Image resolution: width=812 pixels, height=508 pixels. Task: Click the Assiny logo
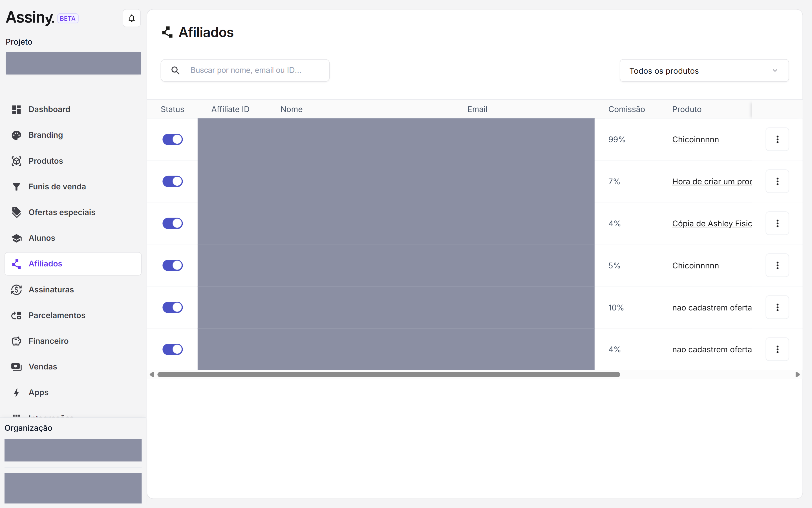click(x=30, y=17)
